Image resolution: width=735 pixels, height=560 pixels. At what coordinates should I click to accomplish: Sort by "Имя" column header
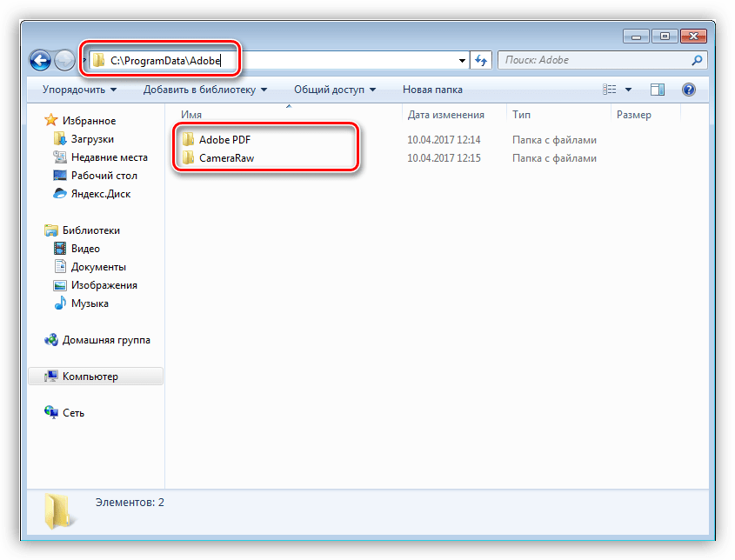(191, 115)
